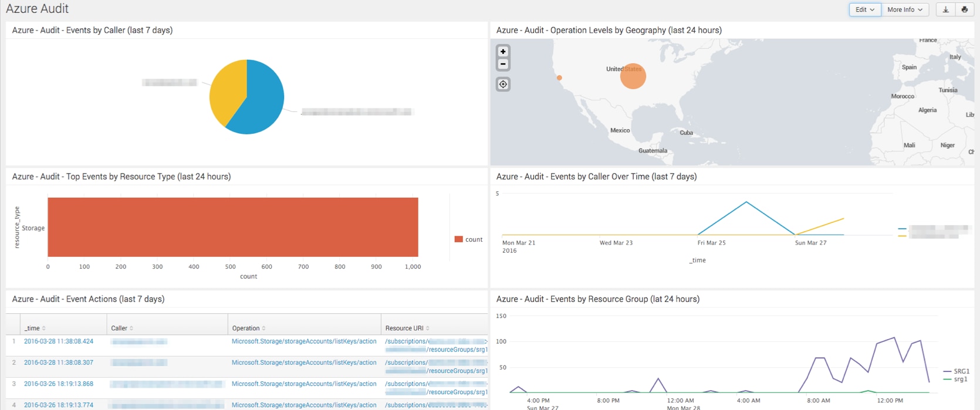Toggle the count legend entry
Viewport: 980px width, 410px height.
point(469,239)
